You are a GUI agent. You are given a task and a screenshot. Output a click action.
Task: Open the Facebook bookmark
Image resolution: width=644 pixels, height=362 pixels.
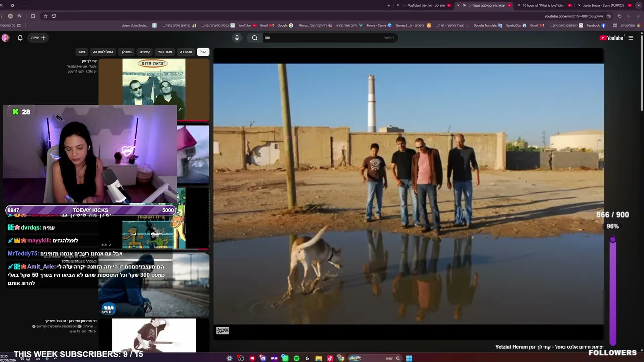point(596,25)
